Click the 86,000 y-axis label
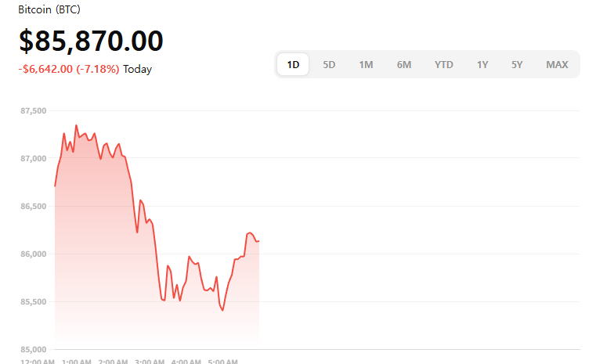The width and height of the screenshot is (596, 364). 34,254
